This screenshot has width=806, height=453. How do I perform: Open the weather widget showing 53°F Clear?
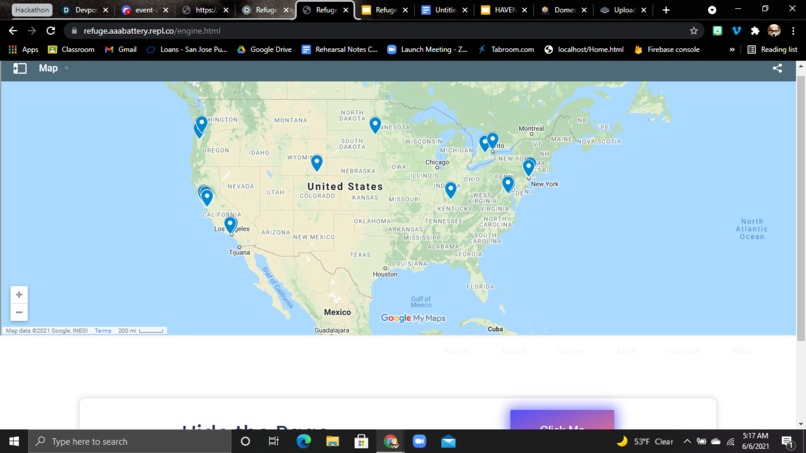pyautogui.click(x=645, y=441)
